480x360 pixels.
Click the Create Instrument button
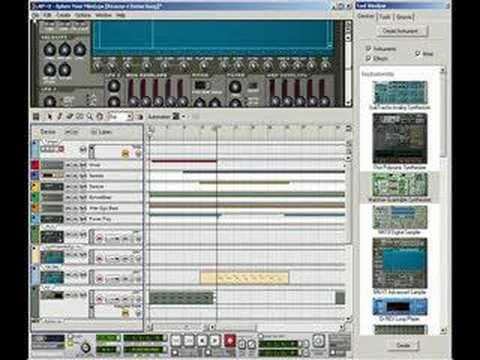pos(403,31)
